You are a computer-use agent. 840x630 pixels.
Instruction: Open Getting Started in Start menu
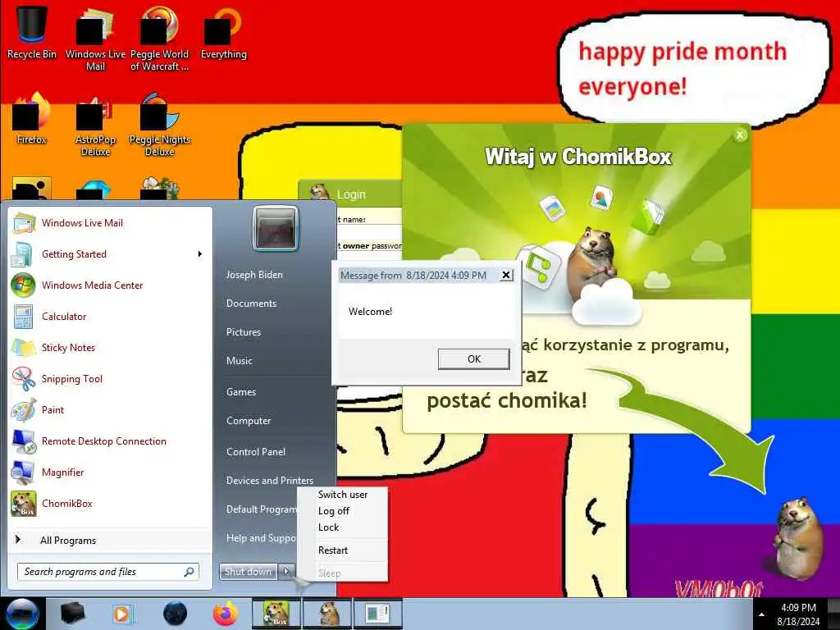click(x=111, y=254)
